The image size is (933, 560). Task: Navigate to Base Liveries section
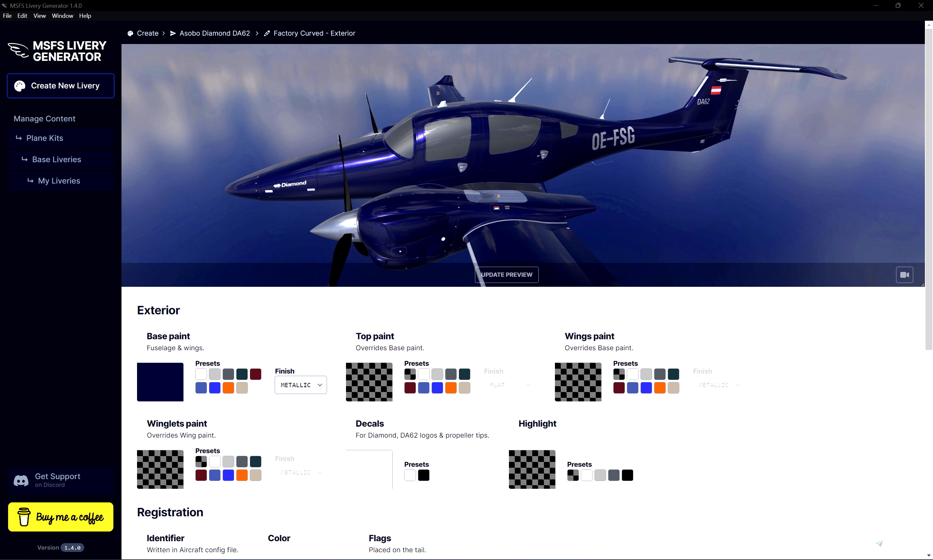coord(57,159)
